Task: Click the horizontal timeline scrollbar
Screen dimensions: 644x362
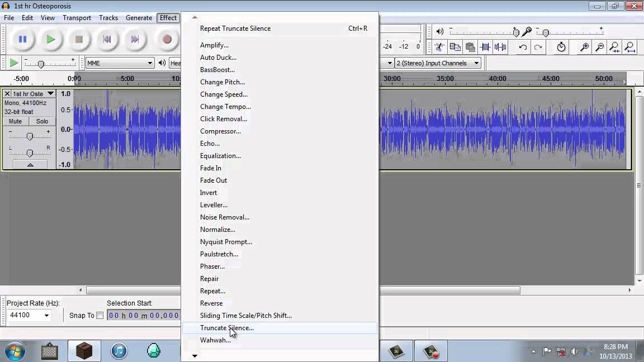Action: click(303, 290)
